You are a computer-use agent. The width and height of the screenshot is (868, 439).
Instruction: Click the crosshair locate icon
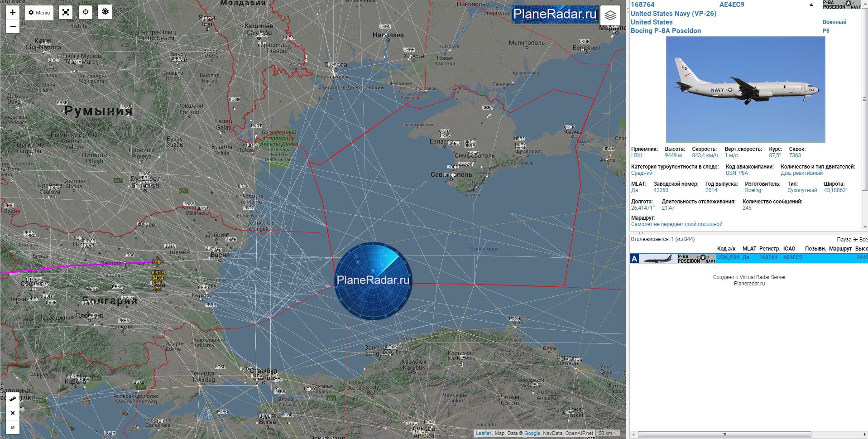(x=86, y=12)
